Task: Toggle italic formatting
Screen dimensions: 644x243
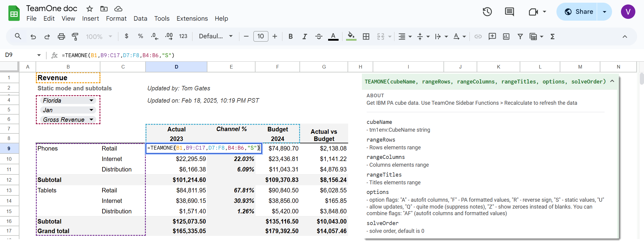Action: coord(305,37)
